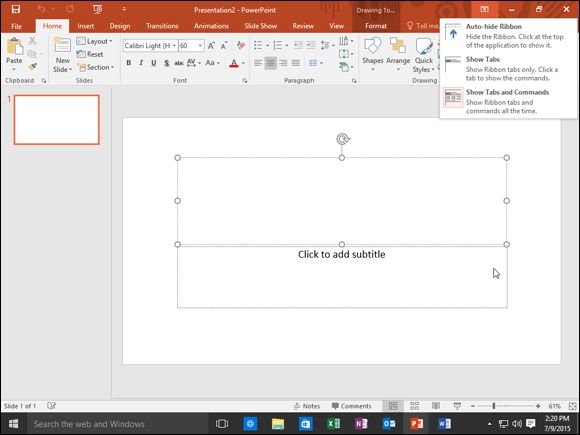580x435 pixels.
Task: Open the Font dialog launcher
Action: coord(245,81)
